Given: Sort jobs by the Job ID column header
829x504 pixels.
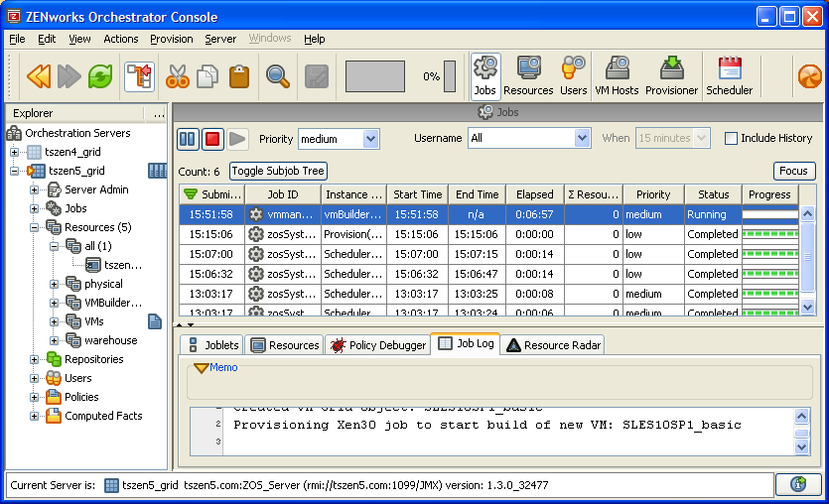Looking at the screenshot, I should 283,194.
